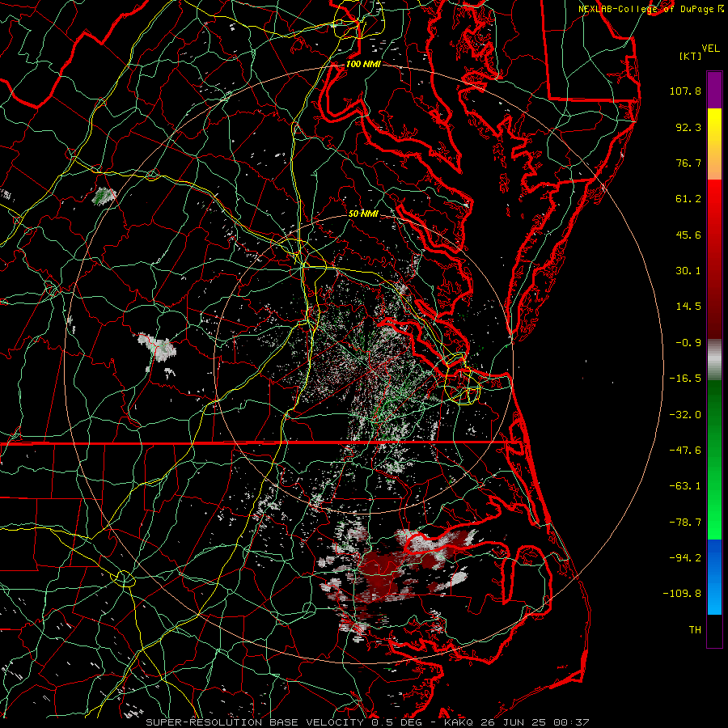Viewport: 728px width, 728px height.
Task: Pick the purple segment of the velocity color bar
Action: pos(714,90)
